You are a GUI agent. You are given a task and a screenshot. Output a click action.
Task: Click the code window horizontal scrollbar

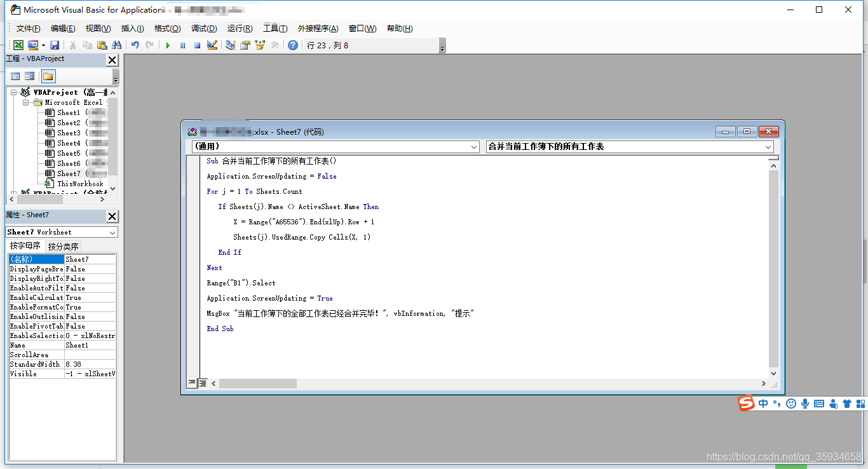[x=258, y=383]
